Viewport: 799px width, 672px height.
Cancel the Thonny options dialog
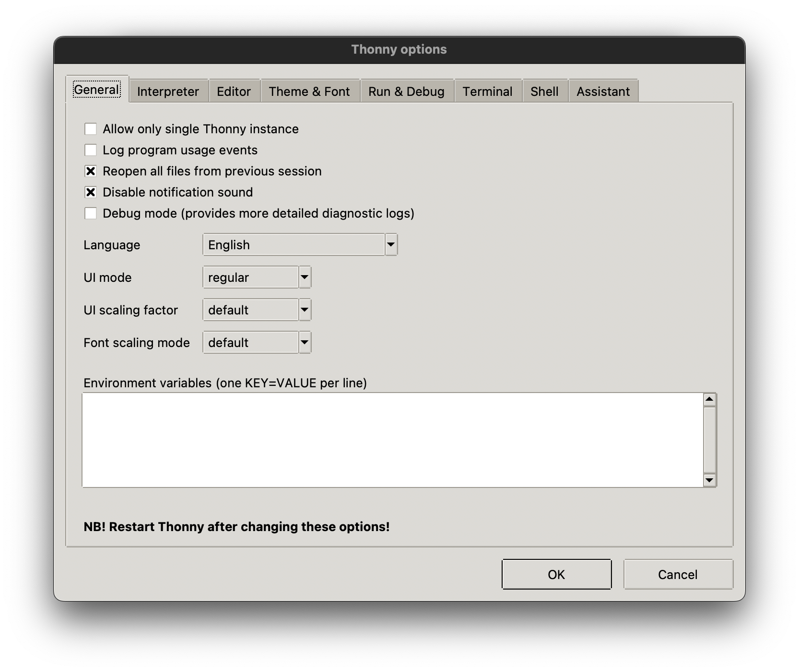pyautogui.click(x=678, y=574)
